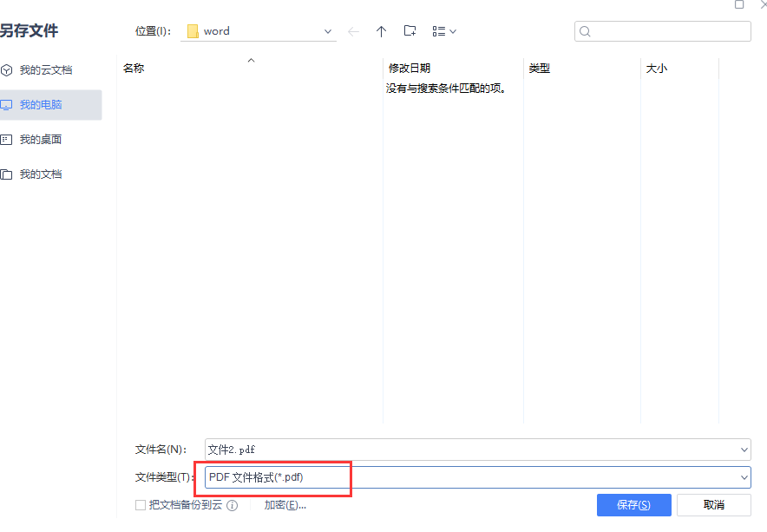Enable 把文档备份到云 checkbox

[141, 505]
